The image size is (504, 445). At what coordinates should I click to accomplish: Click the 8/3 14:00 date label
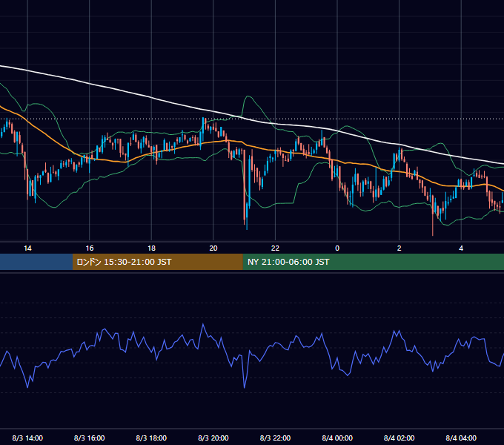[27, 438]
